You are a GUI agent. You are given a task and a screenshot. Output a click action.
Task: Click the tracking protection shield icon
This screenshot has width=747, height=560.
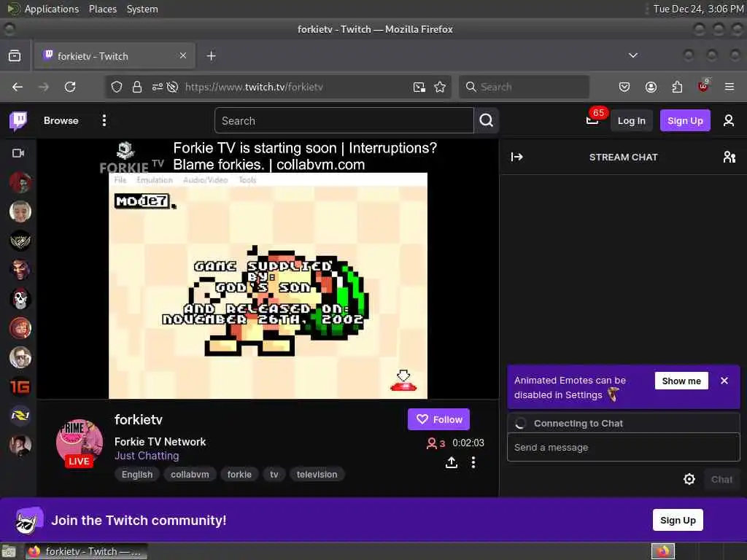[117, 87]
